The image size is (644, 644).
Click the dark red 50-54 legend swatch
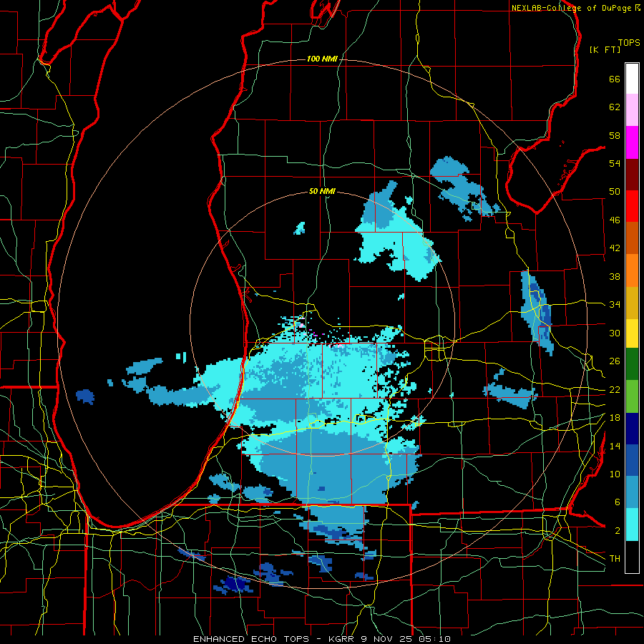[632, 174]
